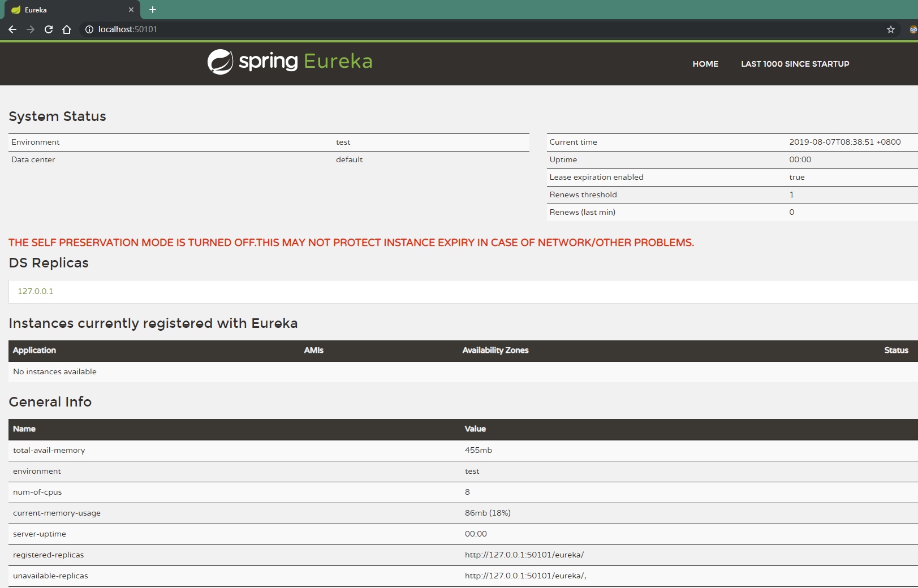Click the num-of-cpus row name
The width and height of the screenshot is (918, 588).
click(x=37, y=492)
